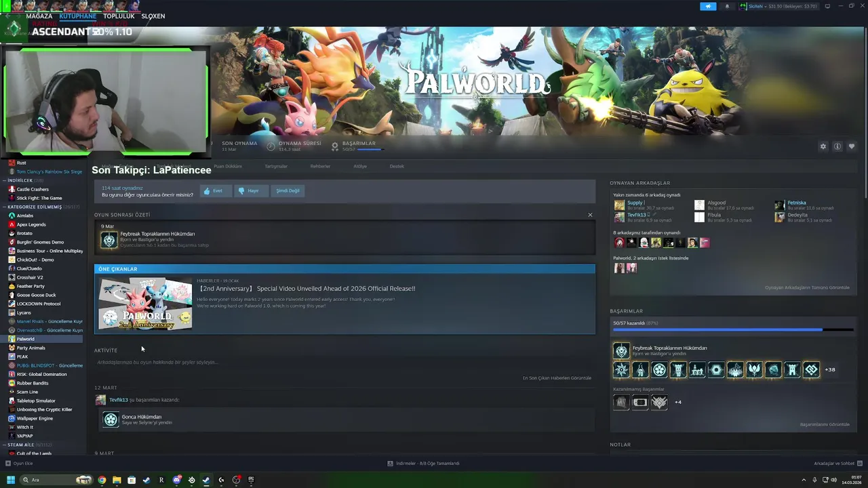The width and height of the screenshot is (868, 488).
Task: View Oynayan Arkadaşların Tümünü link
Action: 807,287
